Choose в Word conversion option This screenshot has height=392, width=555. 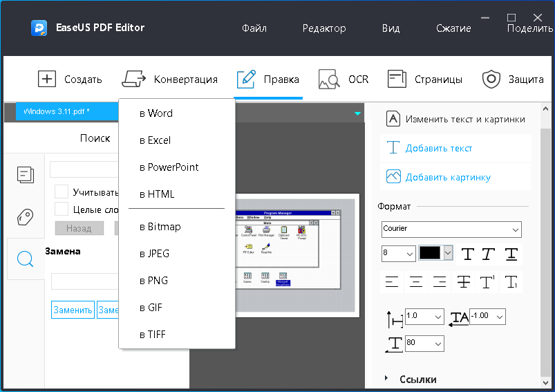tap(177, 113)
